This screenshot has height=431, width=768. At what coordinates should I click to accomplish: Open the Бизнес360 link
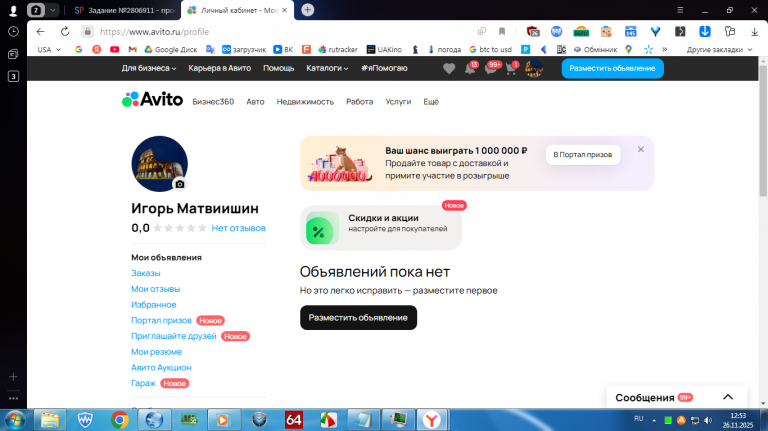tap(213, 101)
